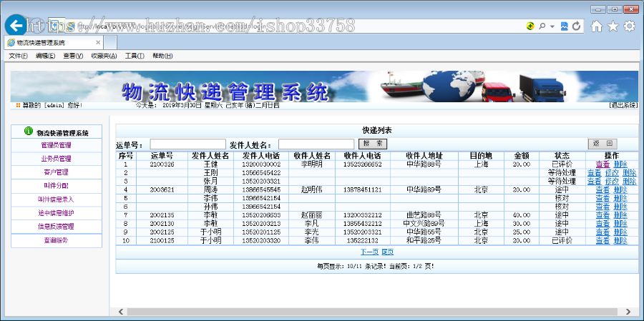
Task: Click 退出系统 logout link
Action: tap(623, 106)
